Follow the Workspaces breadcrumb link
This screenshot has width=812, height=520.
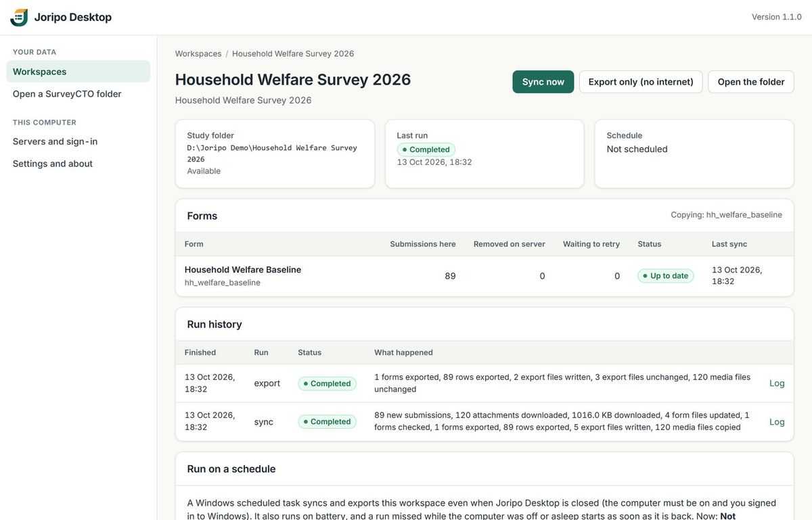(x=198, y=53)
